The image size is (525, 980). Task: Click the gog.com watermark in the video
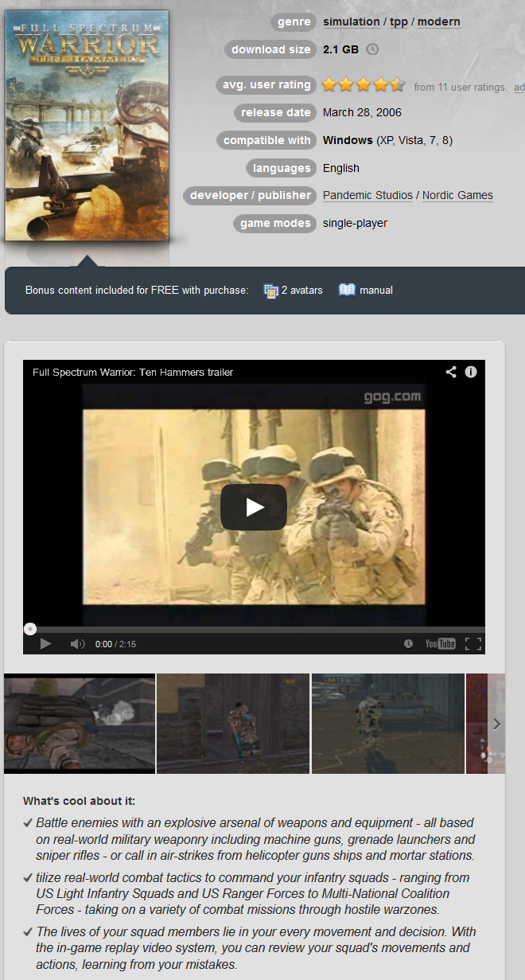click(392, 397)
